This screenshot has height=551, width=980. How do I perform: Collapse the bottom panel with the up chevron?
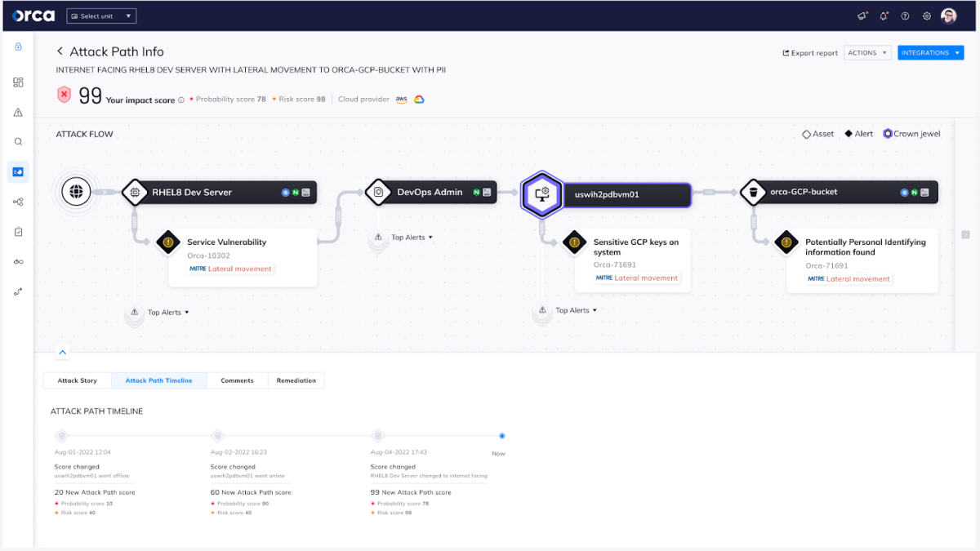63,353
